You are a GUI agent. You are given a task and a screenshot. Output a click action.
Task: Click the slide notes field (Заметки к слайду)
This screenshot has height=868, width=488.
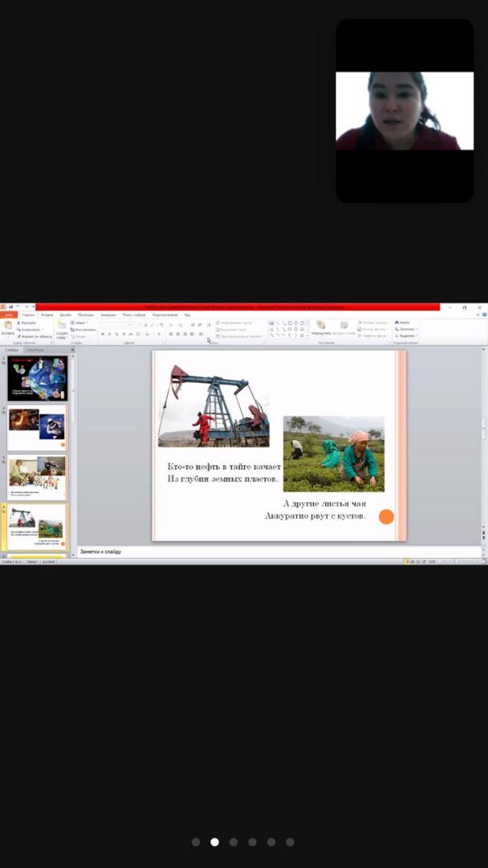pyautogui.click(x=244, y=552)
